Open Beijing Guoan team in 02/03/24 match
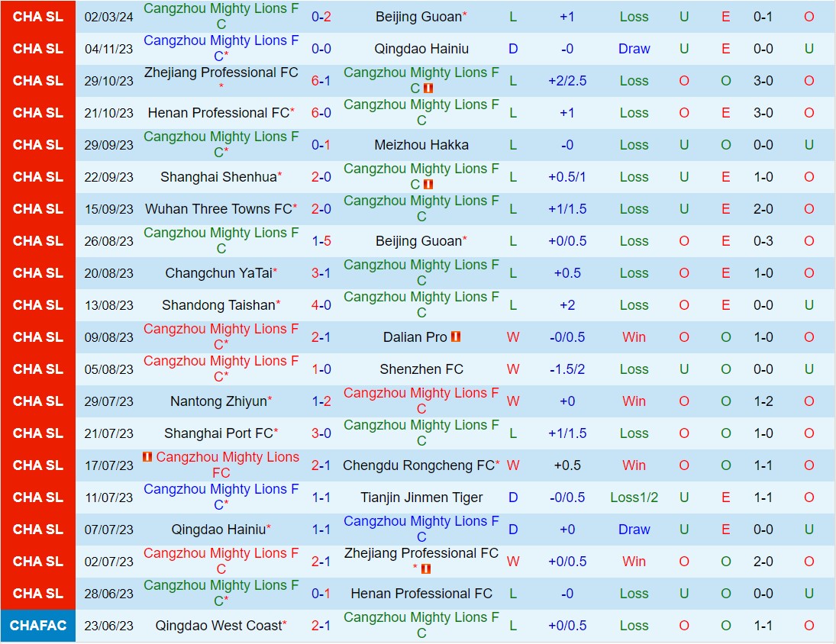836x644 pixels. click(x=418, y=17)
